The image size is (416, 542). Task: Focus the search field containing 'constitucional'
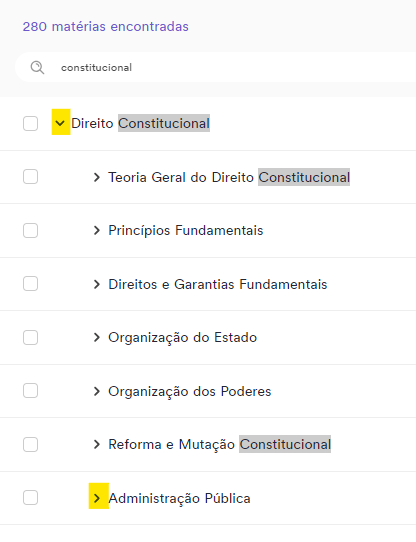(215, 67)
